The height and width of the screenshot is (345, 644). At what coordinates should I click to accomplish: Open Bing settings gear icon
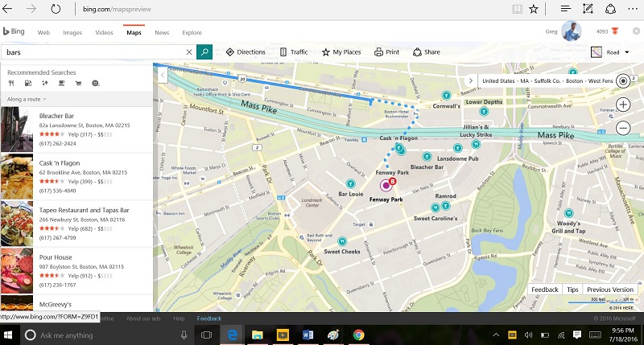click(x=636, y=31)
